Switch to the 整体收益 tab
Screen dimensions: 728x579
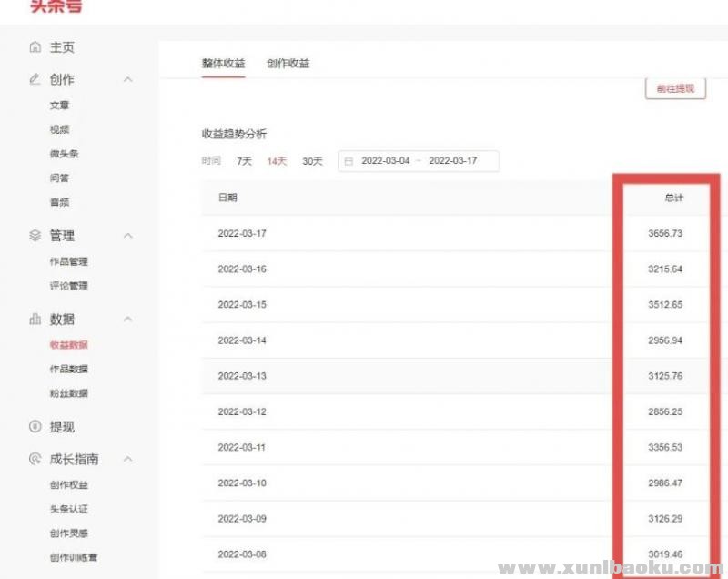pos(223,64)
